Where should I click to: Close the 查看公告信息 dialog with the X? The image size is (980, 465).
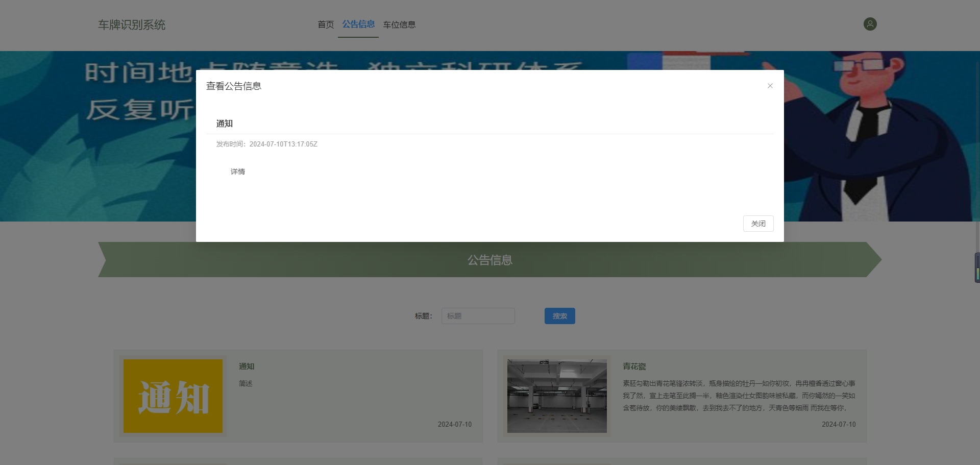point(770,86)
